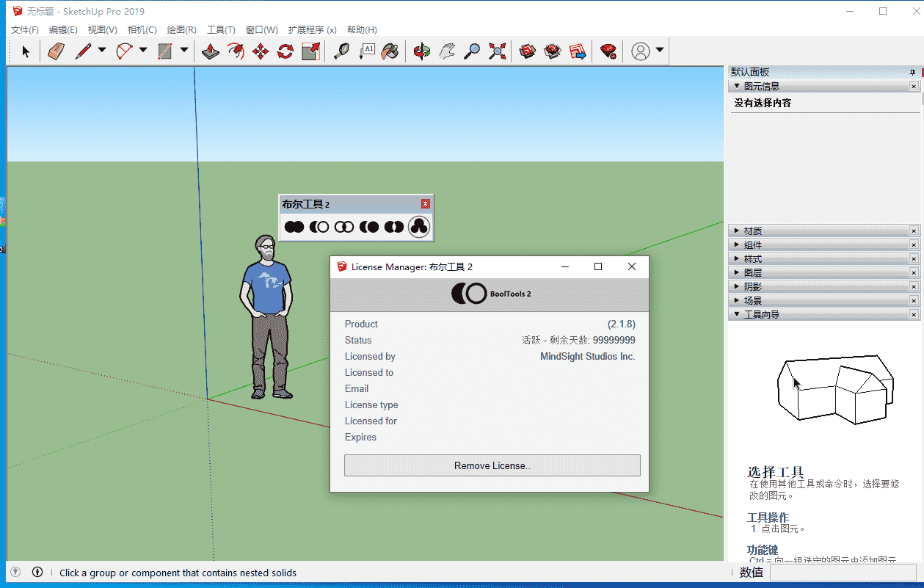Screen dimensions: 924x588
Task: Click the 数值 measurements input box
Action: pos(842,572)
